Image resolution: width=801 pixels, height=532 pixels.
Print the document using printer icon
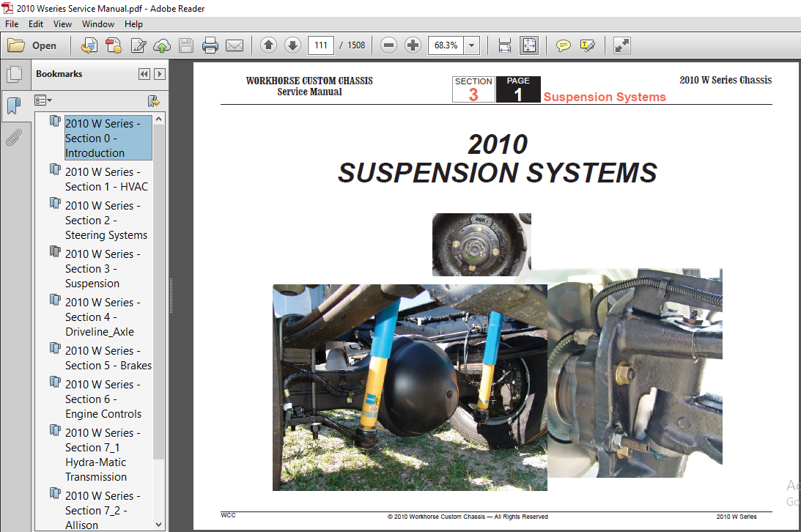[210, 45]
